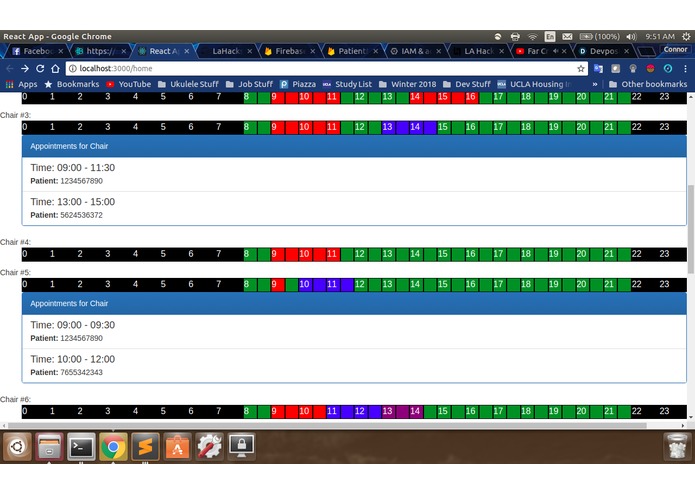Screen dimensions: 695x494
Task: Expand the Job Stuff bookmark folder
Action: [x=249, y=84]
